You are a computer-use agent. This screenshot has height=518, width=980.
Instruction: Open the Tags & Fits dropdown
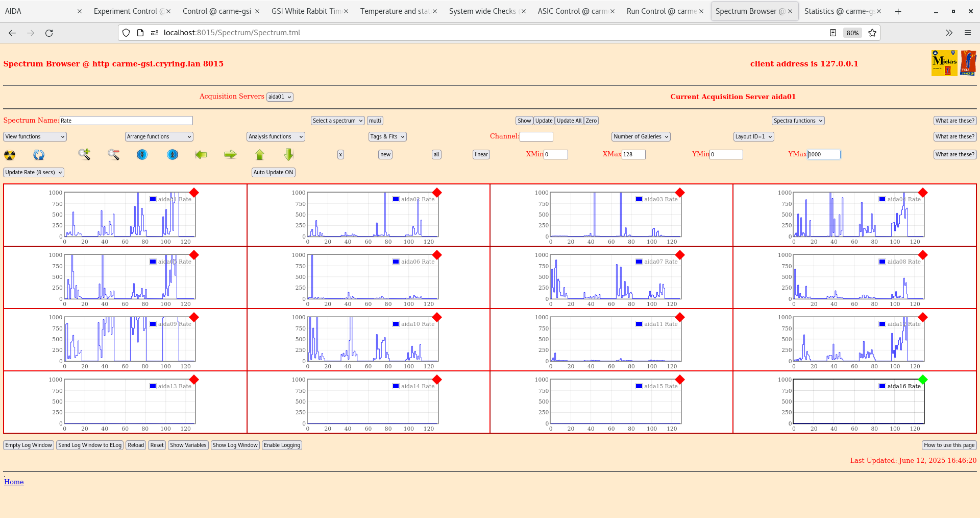pyautogui.click(x=387, y=136)
